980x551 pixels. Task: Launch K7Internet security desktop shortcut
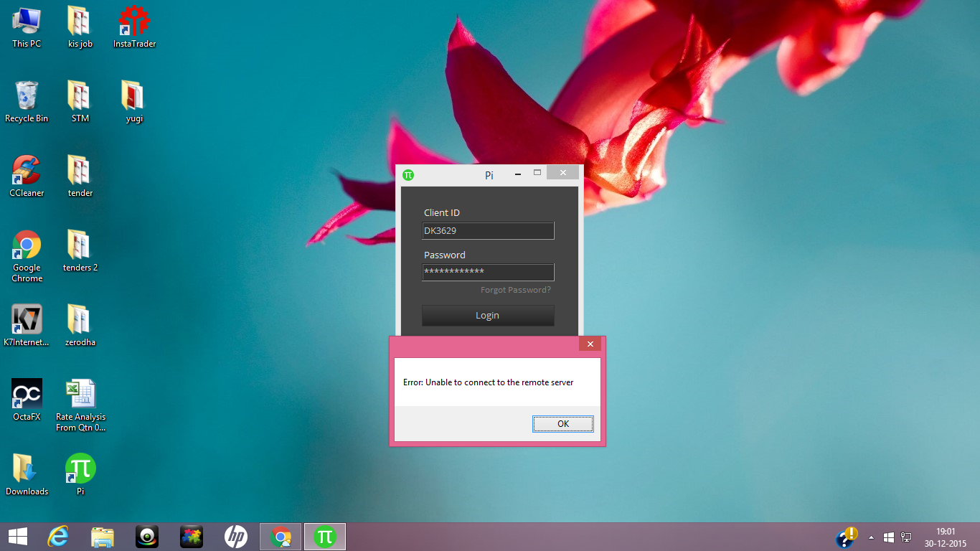27,326
